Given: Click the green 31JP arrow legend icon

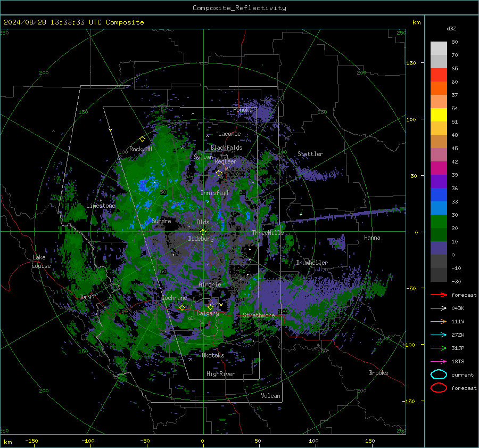Looking at the screenshot, I should coord(439,348).
